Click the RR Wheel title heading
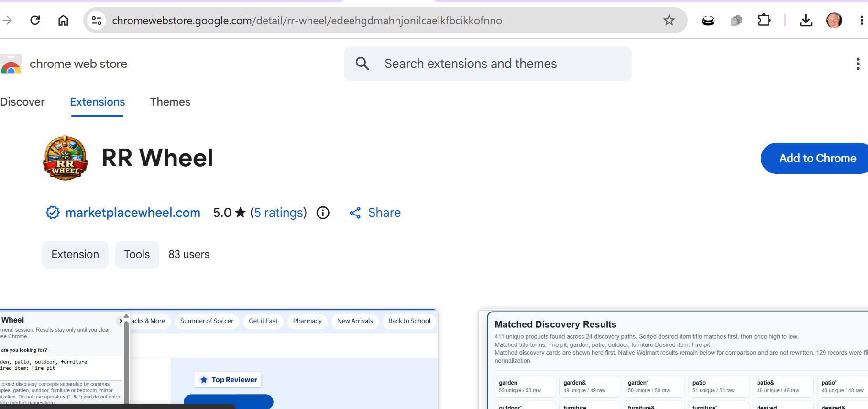Viewport: 868px width, 409px height. [x=157, y=158]
